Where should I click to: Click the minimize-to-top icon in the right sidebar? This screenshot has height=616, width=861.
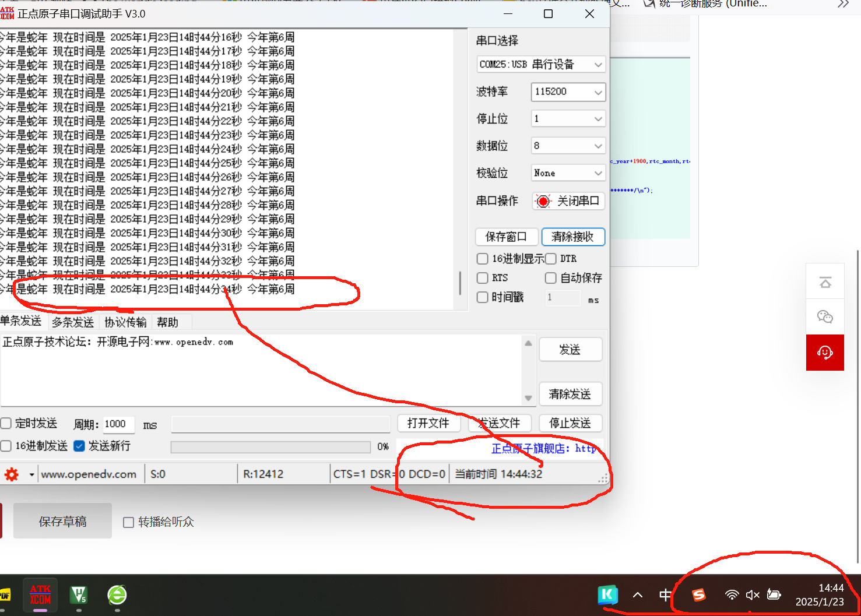(824, 281)
